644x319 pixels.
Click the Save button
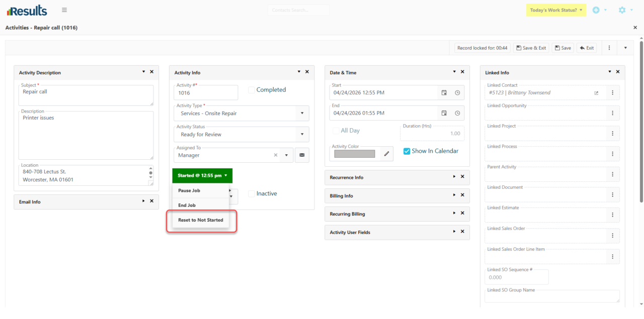[x=563, y=48]
